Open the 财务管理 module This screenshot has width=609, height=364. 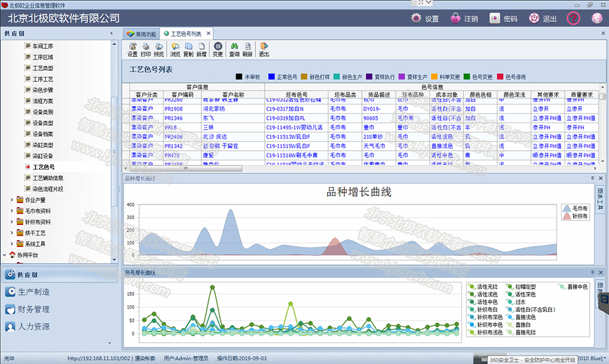click(59, 309)
